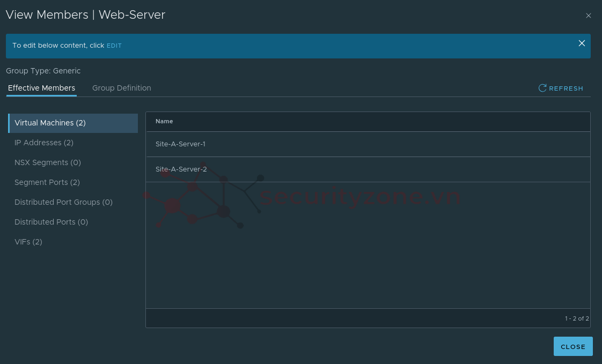Click the EDIT link in the banner
602x364 pixels.
point(114,46)
